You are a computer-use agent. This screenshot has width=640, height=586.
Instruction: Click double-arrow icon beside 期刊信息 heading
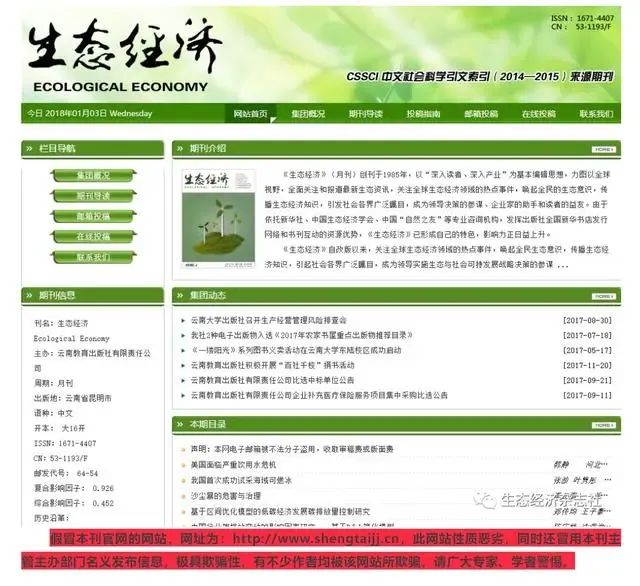pos(29,296)
